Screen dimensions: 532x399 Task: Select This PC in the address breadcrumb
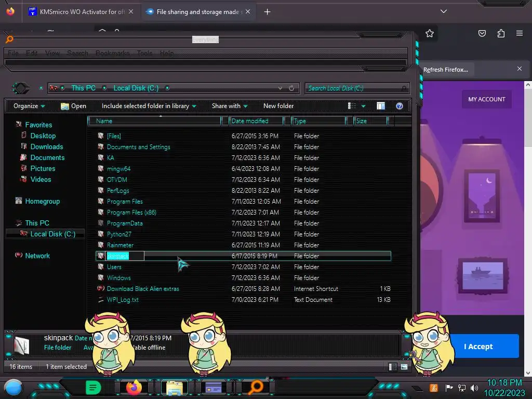pyautogui.click(x=84, y=88)
